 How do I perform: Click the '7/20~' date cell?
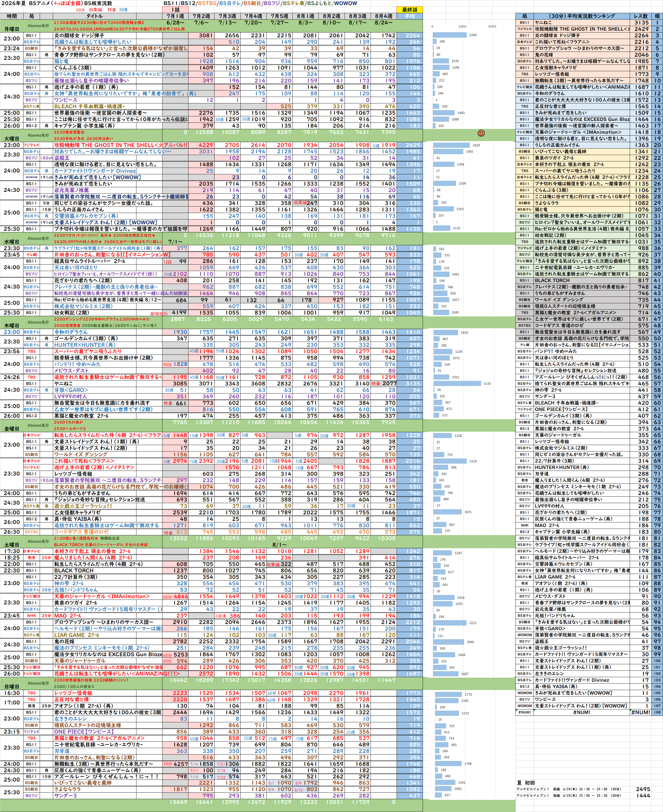point(253,22)
